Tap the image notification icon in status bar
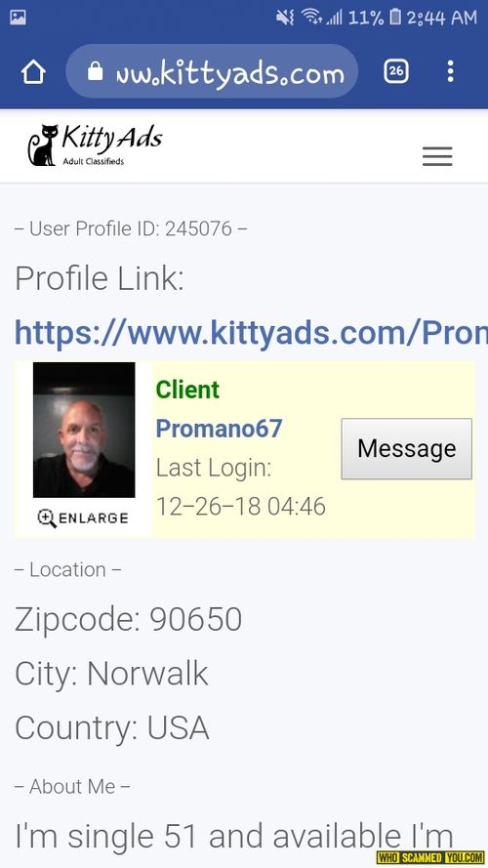Screen dimensions: 488x868 pos(18,18)
